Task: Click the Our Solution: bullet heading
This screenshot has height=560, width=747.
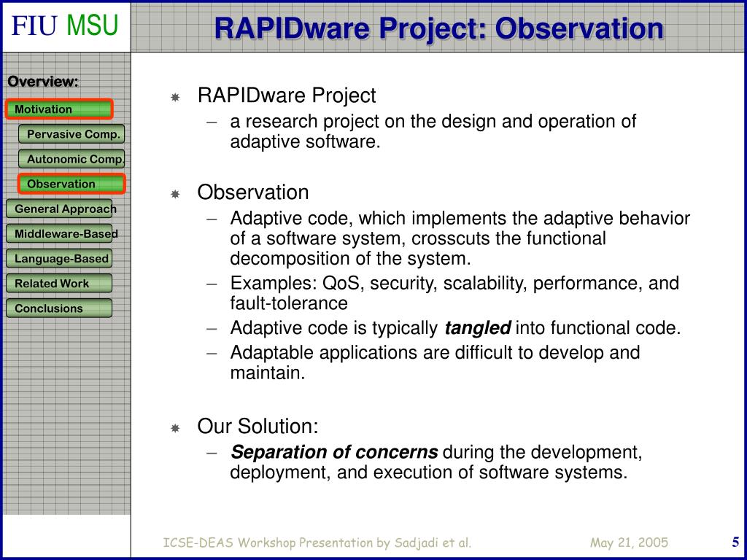Action: 258,426
